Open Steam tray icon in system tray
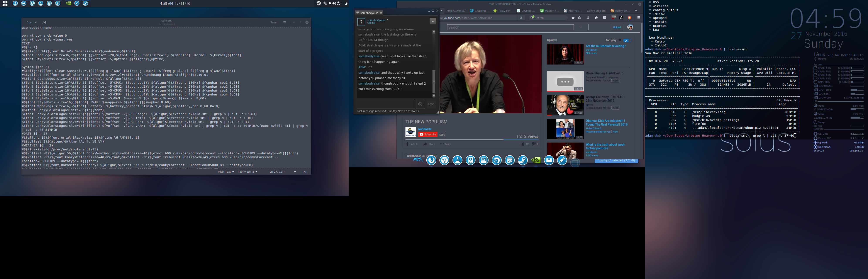This screenshot has height=279, width=868. click(319, 3)
